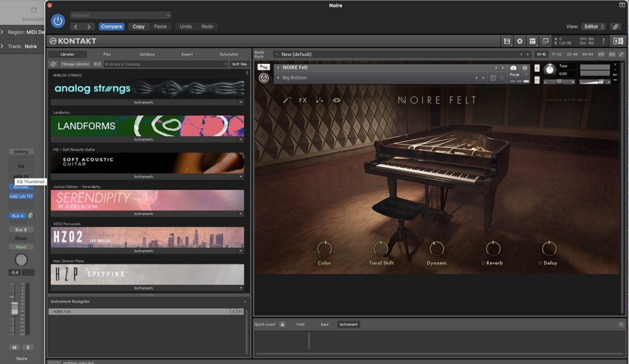
Task: Click the refresh libraries icon next to Manage Libraries
Action: point(54,64)
